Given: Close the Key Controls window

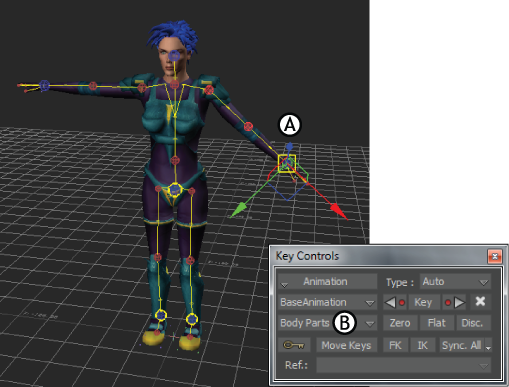Looking at the screenshot, I should [x=495, y=256].
